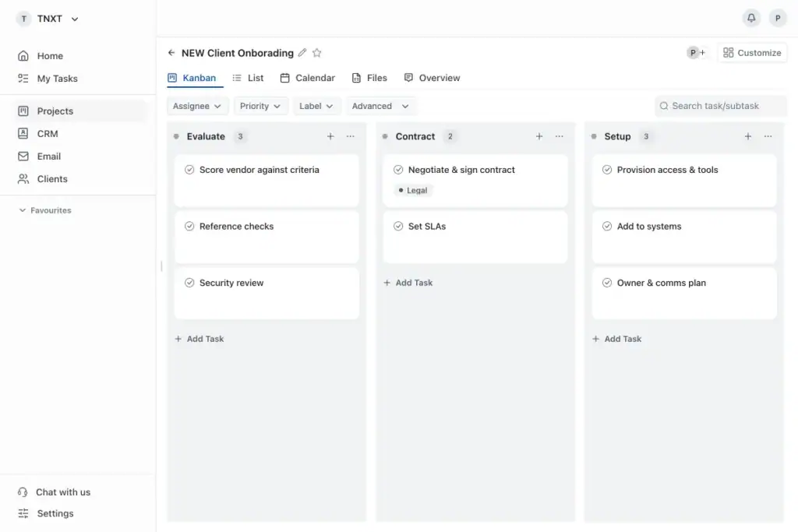Open the Overview tab
The width and height of the screenshot is (798, 532).
(432, 78)
